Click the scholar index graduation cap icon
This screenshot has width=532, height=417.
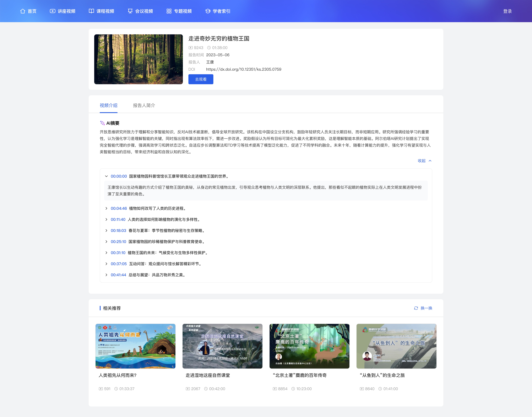click(x=208, y=11)
